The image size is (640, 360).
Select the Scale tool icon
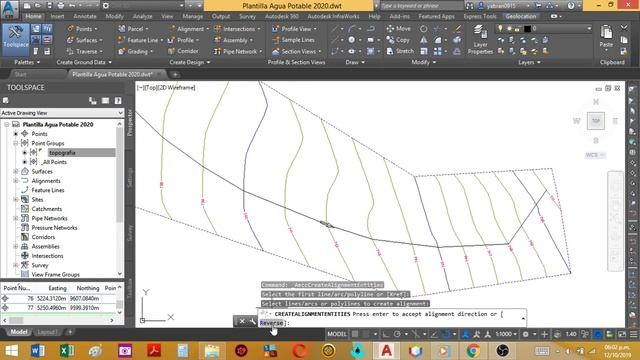(x=424, y=51)
